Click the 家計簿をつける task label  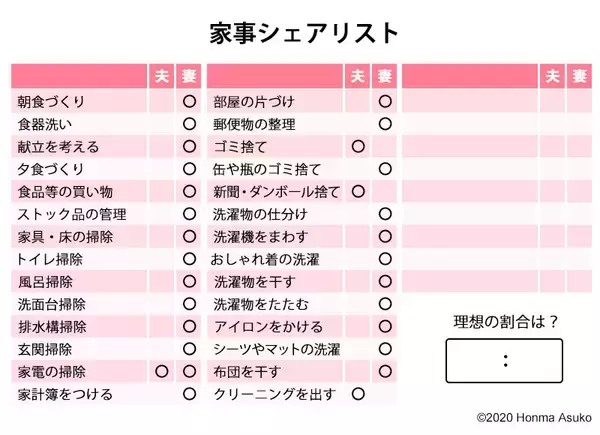[x=64, y=394]
